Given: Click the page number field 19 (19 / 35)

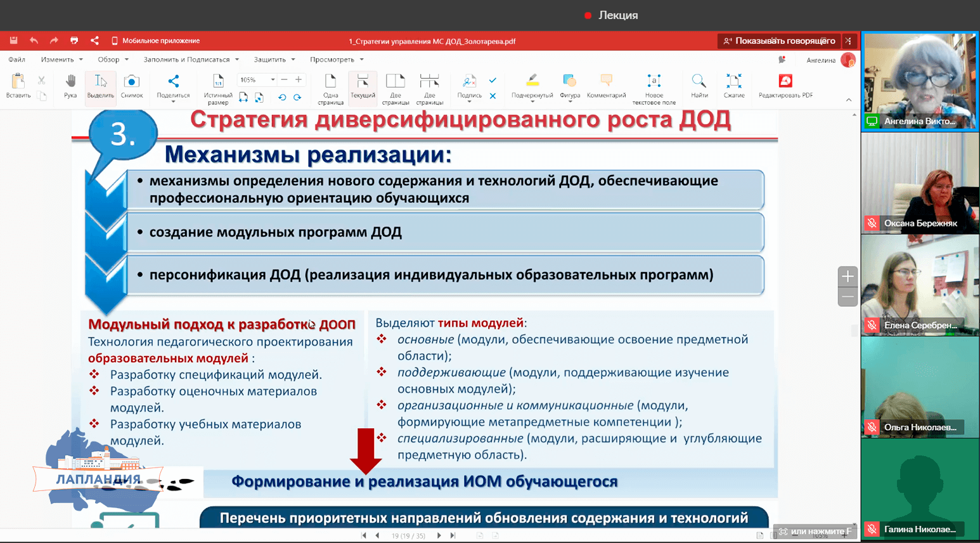Looking at the screenshot, I should click(x=408, y=535).
